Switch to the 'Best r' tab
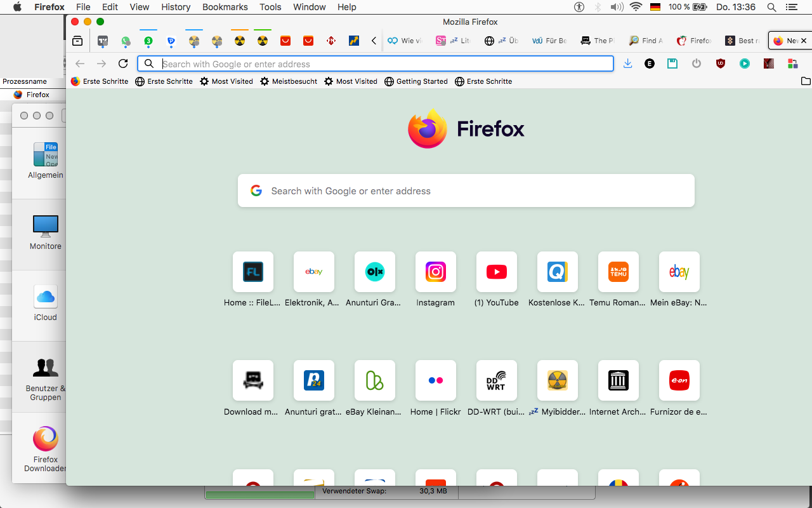812x508 pixels. click(742, 41)
